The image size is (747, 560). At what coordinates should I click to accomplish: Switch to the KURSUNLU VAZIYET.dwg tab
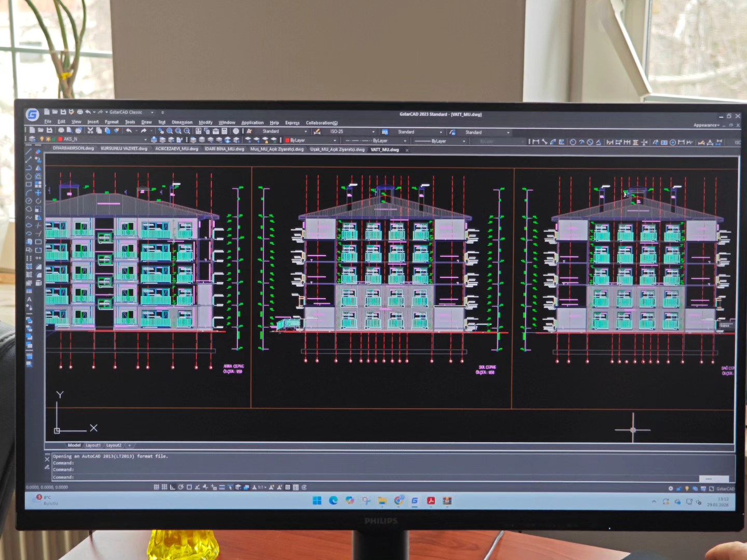coord(124,148)
